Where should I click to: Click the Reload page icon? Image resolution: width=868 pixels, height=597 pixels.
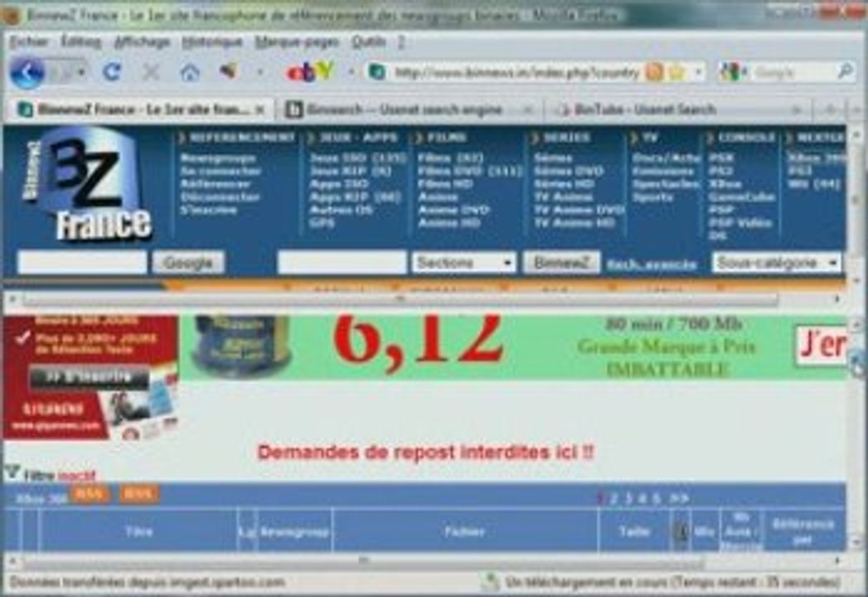coord(111,72)
